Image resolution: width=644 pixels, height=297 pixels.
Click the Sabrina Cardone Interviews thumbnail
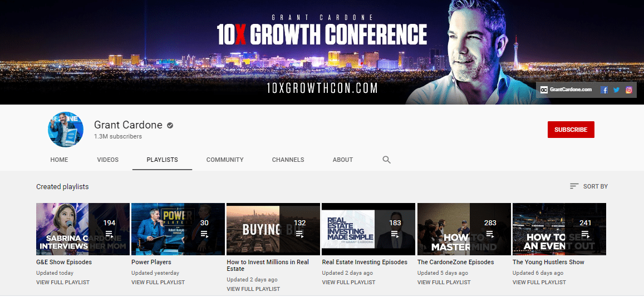click(83, 229)
